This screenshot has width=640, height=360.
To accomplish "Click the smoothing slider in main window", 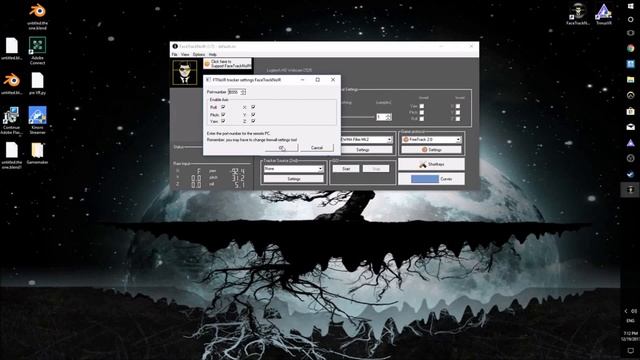I will pyautogui.click(x=357, y=117).
